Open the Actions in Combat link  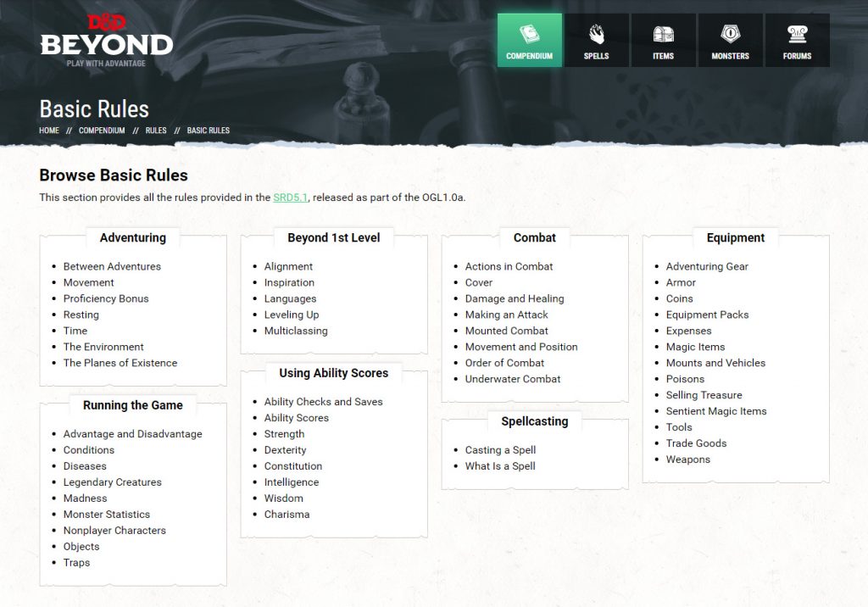point(509,266)
